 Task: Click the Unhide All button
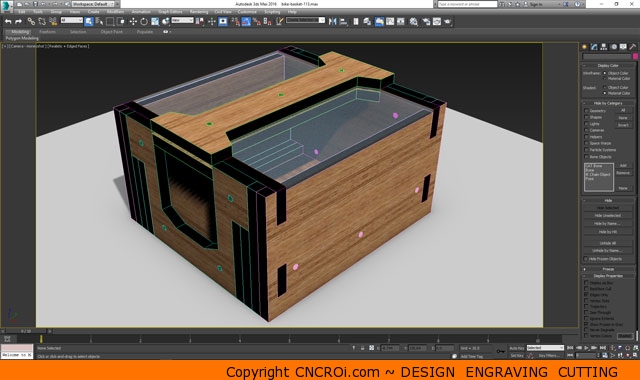tap(608, 243)
